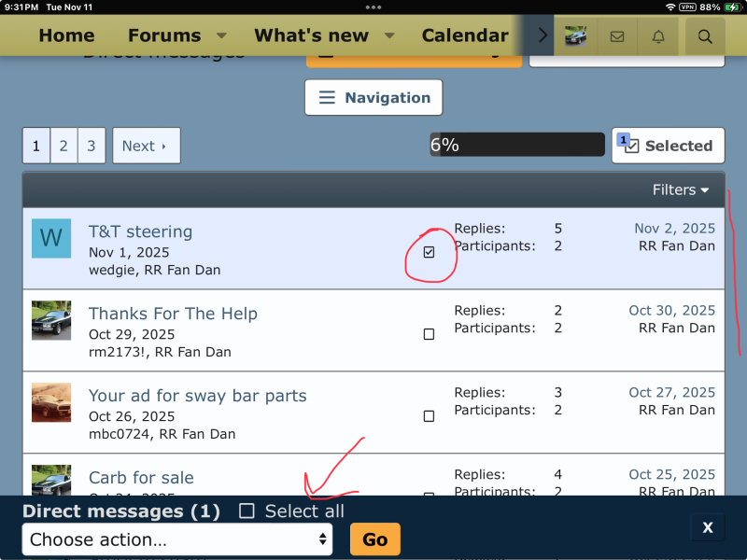
Task: Open the Home menu item
Action: tap(66, 36)
